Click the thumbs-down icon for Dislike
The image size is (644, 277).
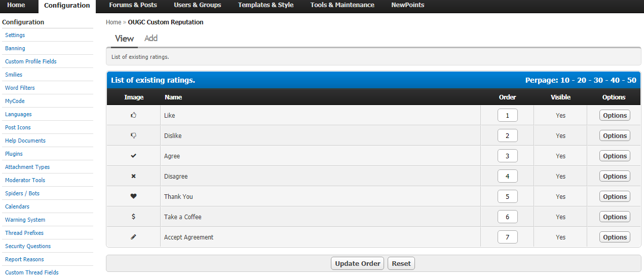coord(134,135)
